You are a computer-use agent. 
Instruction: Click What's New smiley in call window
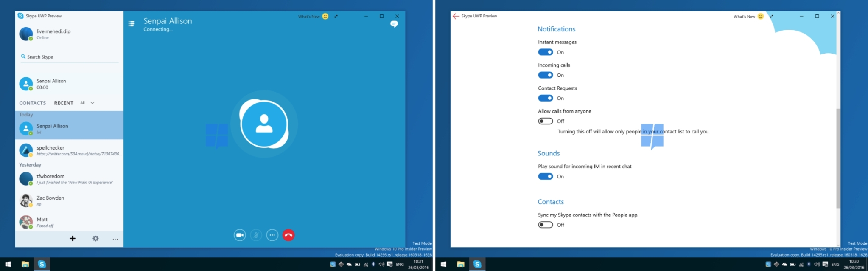point(325,17)
